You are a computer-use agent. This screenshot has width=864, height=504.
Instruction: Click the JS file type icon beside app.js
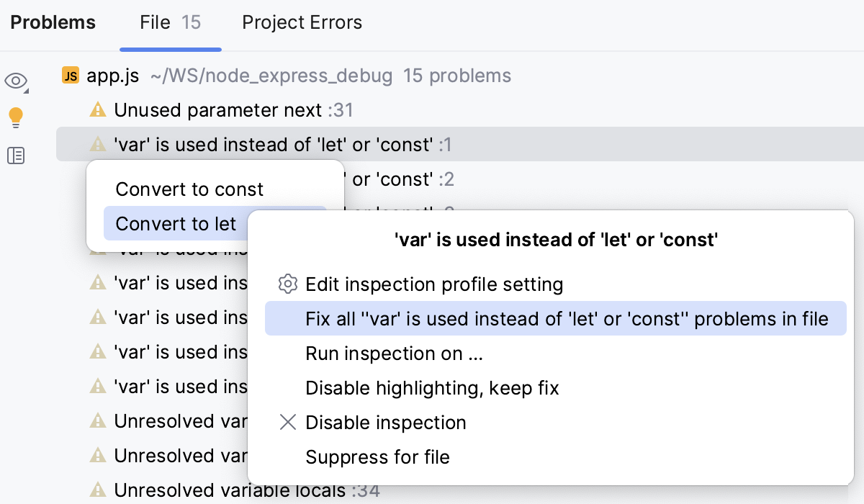[x=70, y=75]
